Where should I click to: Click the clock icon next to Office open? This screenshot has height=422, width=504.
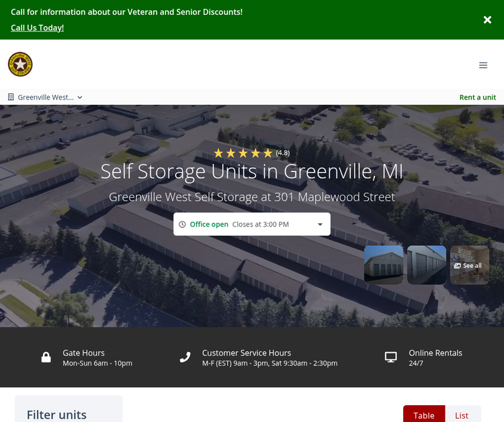(x=182, y=224)
